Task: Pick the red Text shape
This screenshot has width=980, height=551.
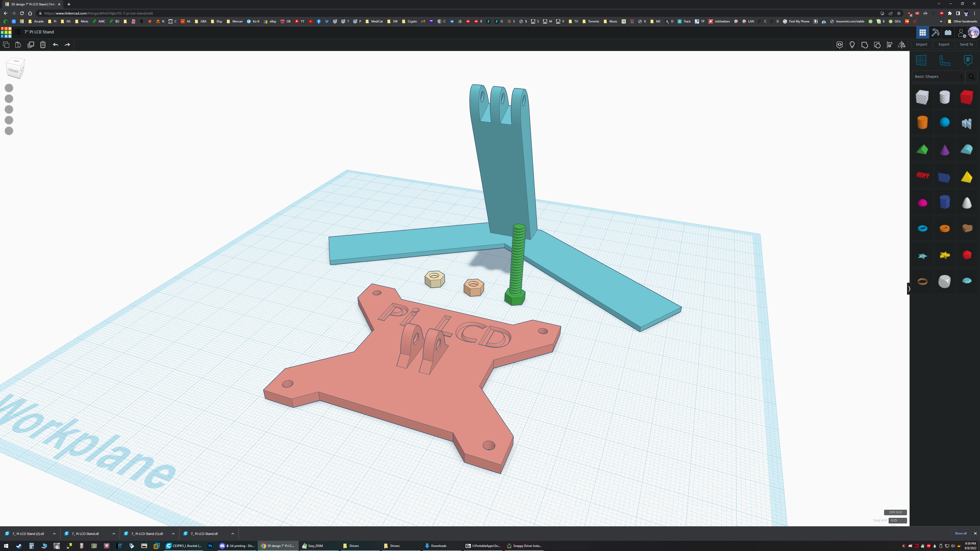Action: coord(923,175)
